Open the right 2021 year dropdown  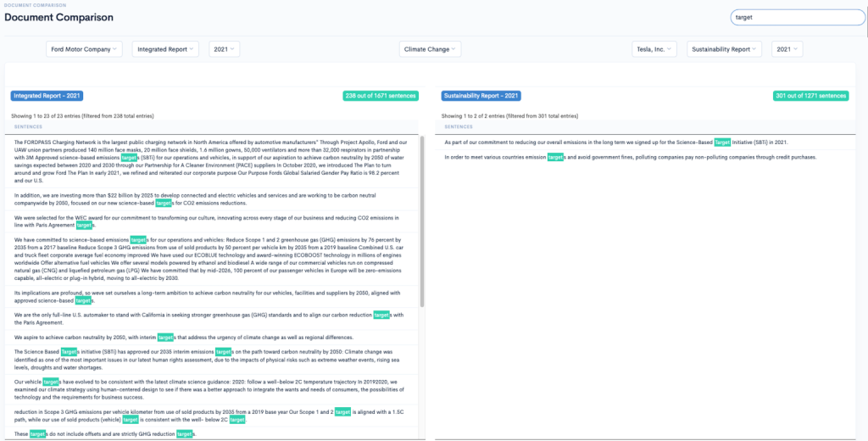click(x=787, y=49)
